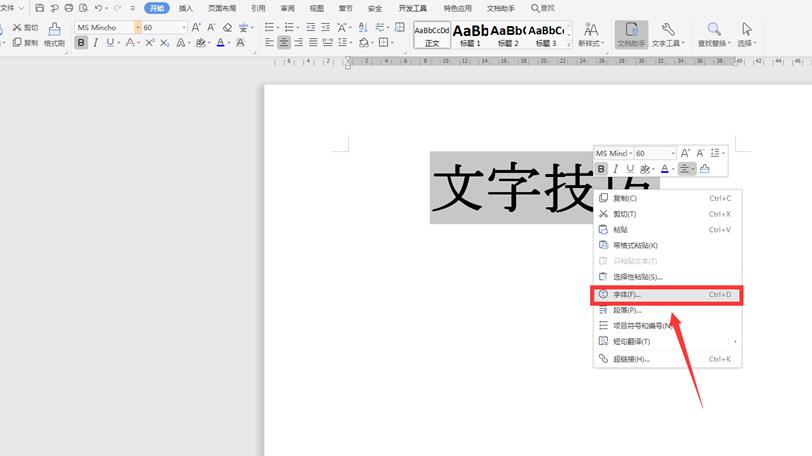Apply the 标题 1 heading style
The width and height of the screenshot is (812, 456).
click(x=470, y=35)
